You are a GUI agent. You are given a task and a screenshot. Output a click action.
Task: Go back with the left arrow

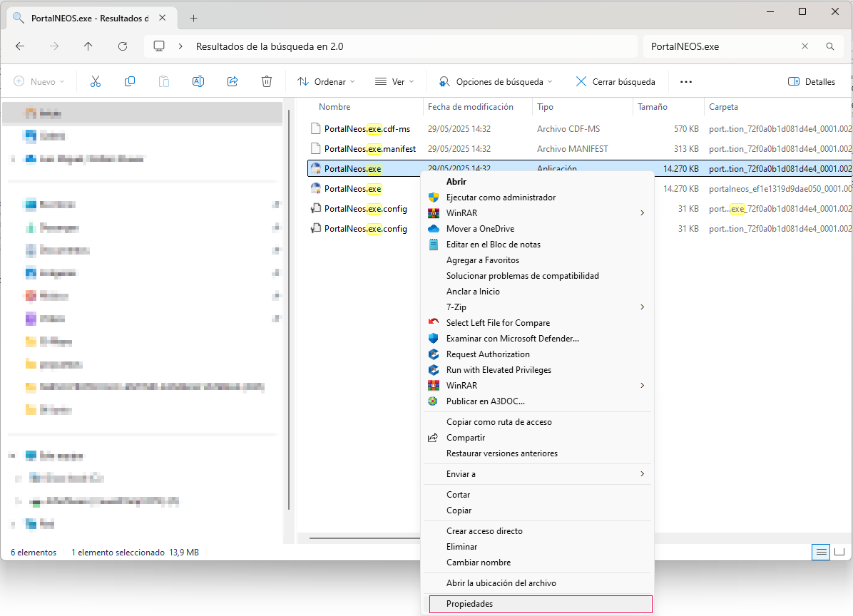click(20, 46)
